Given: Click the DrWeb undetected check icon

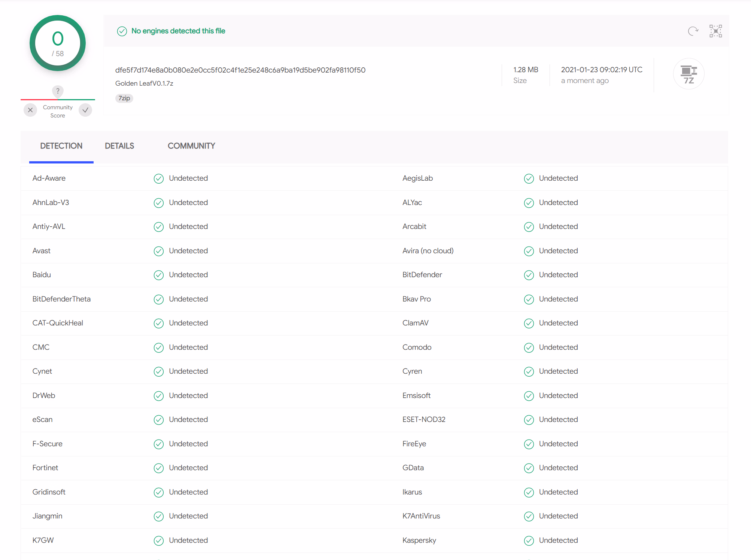Looking at the screenshot, I should (159, 396).
